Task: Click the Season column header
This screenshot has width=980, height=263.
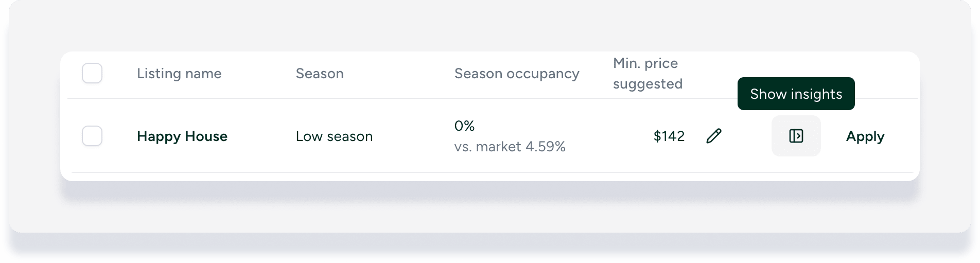Action: pyautogui.click(x=320, y=74)
